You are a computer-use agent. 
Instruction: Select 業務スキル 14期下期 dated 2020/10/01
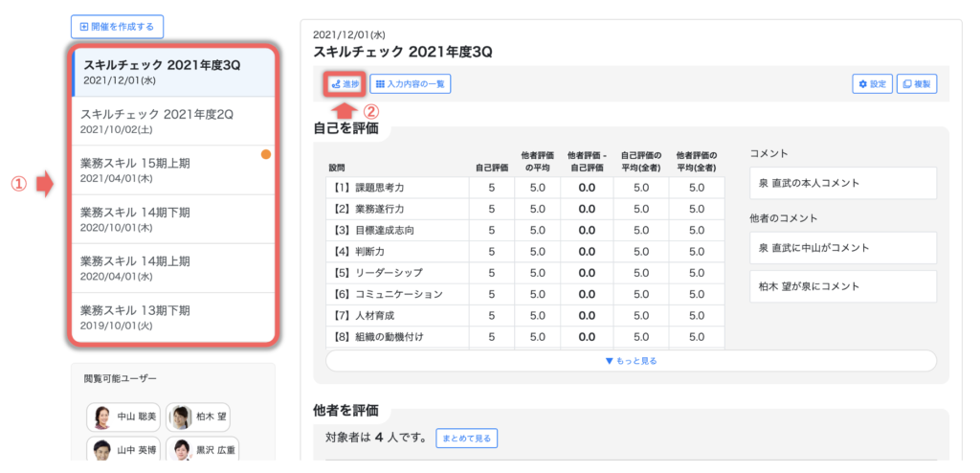click(174, 219)
